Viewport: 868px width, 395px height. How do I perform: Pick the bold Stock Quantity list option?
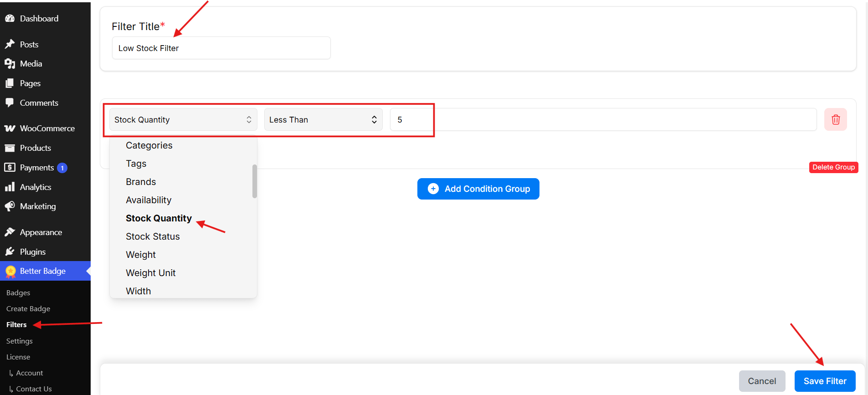pyautogui.click(x=159, y=218)
